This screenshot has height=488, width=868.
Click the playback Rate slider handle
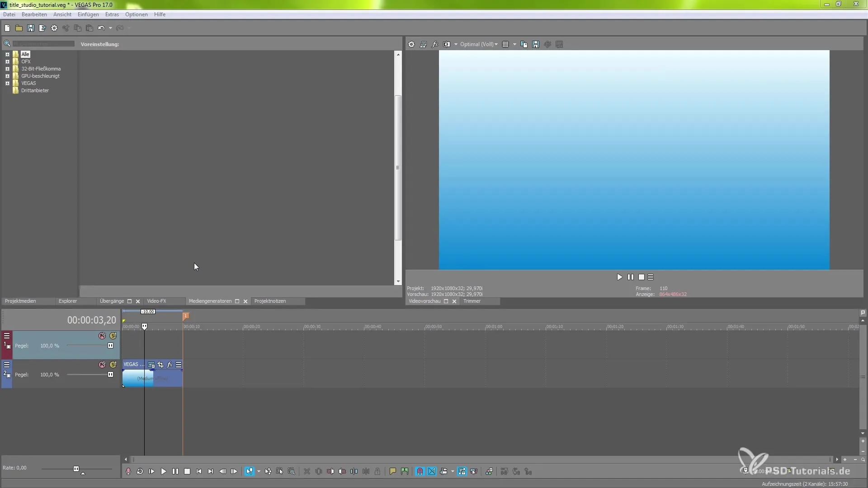pyautogui.click(x=76, y=469)
